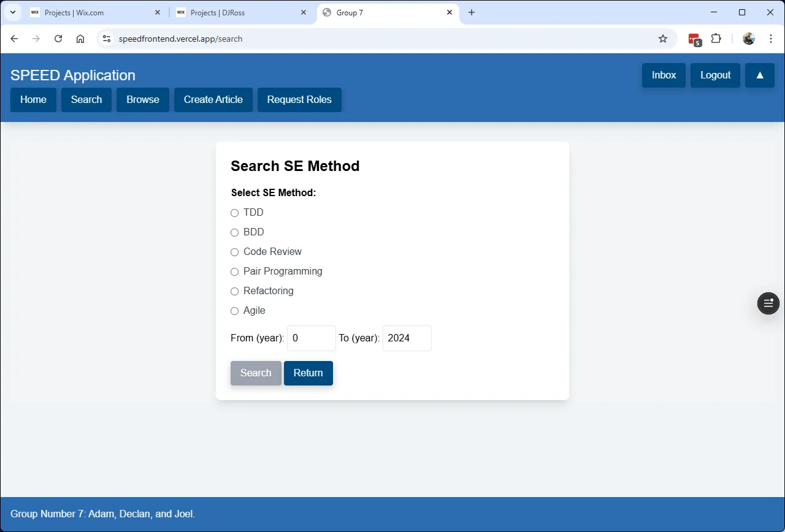Click the browser back arrow
Screen dimensions: 785x532
tap(15, 39)
